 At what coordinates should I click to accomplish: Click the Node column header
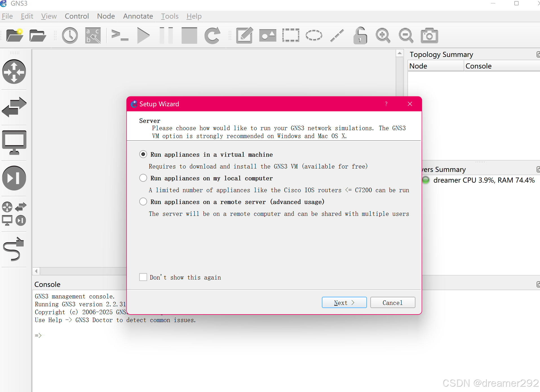(x=436, y=66)
